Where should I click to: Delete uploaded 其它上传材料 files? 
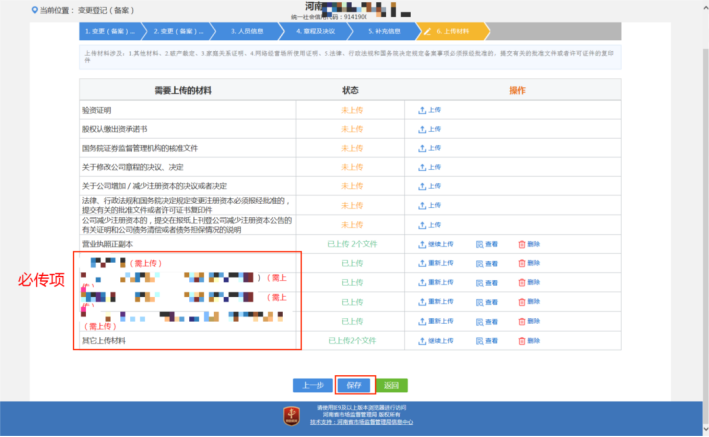pos(529,341)
